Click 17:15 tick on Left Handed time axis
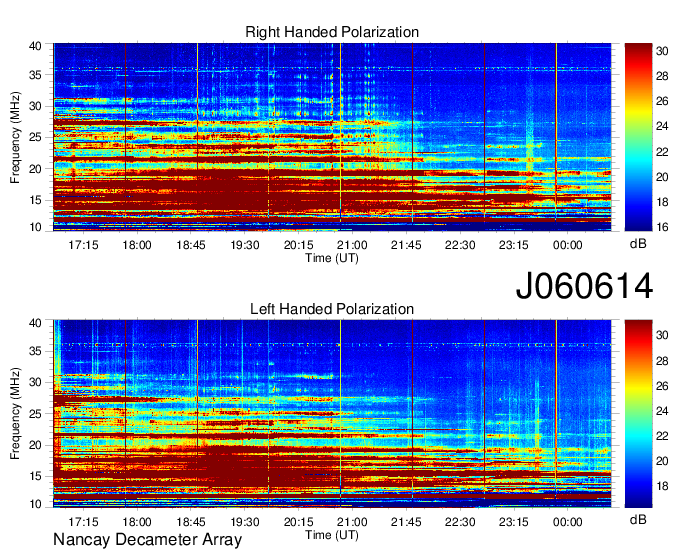 coord(83,522)
